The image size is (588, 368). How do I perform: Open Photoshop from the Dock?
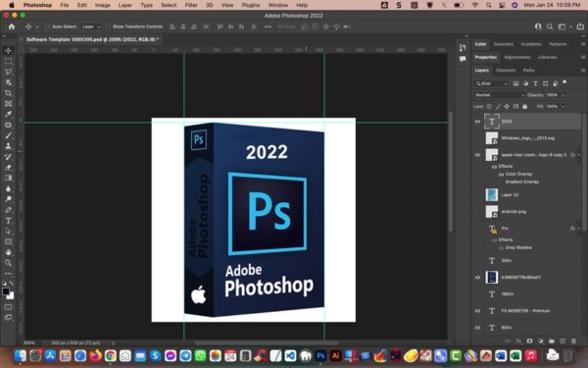320,355
